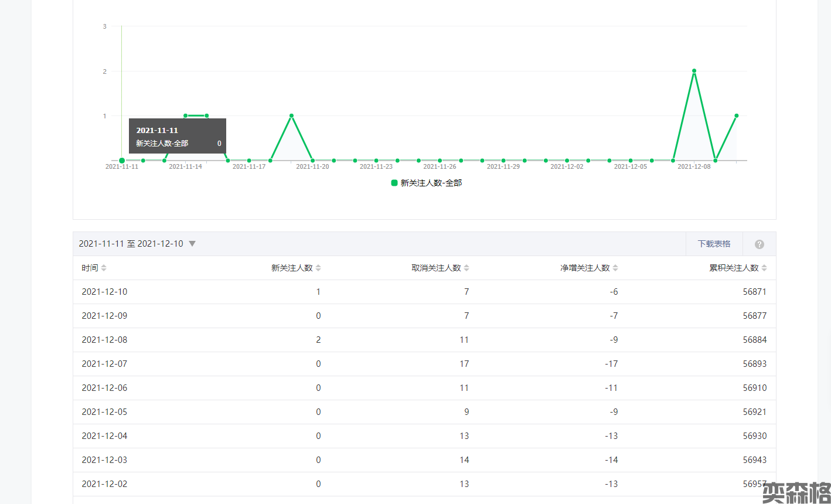Click cumulative follower value 56871
The image size is (831, 504).
(x=754, y=292)
